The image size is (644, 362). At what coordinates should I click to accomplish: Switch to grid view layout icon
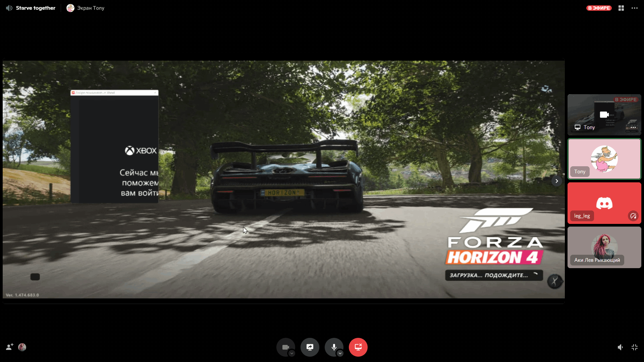click(x=621, y=8)
